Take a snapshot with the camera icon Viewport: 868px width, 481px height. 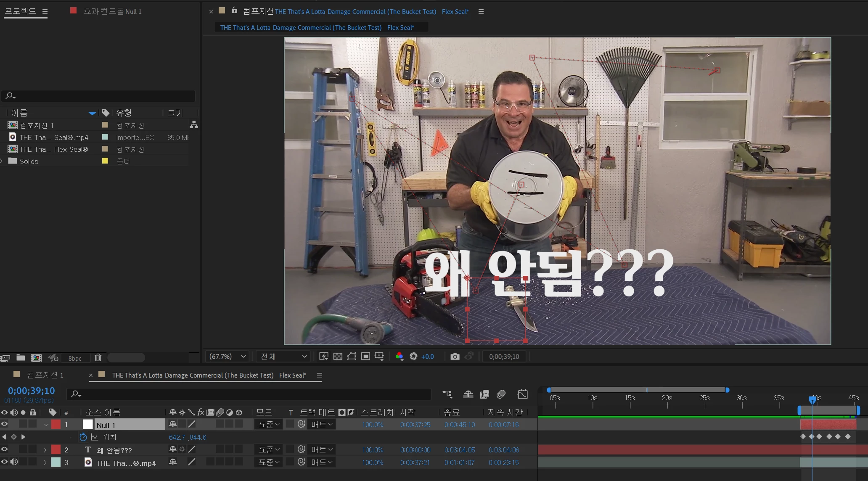pos(455,357)
